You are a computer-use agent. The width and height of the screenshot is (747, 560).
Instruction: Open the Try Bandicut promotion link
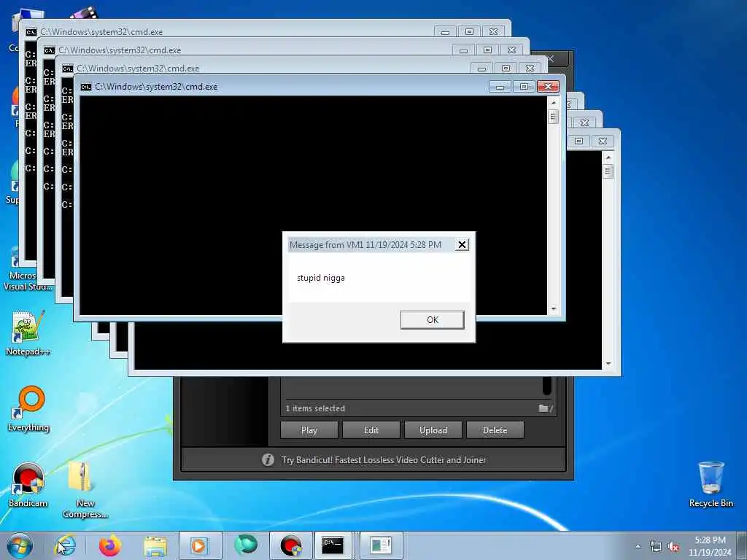click(383, 460)
